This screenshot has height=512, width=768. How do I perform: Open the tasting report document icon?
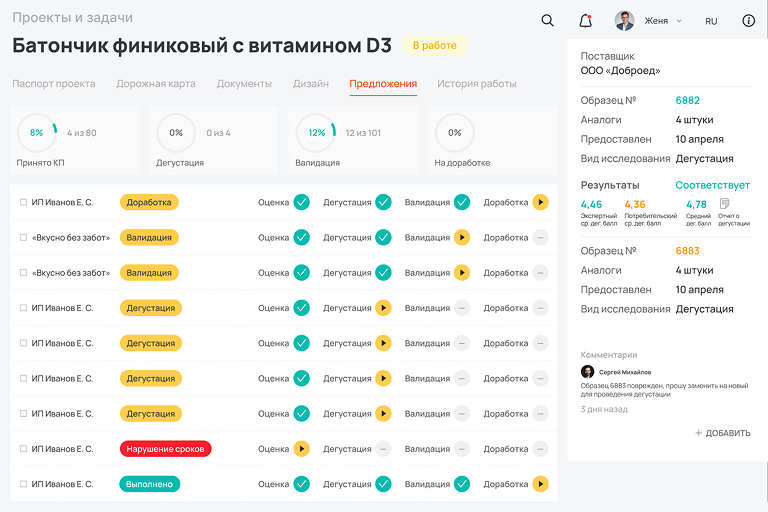pos(725,205)
